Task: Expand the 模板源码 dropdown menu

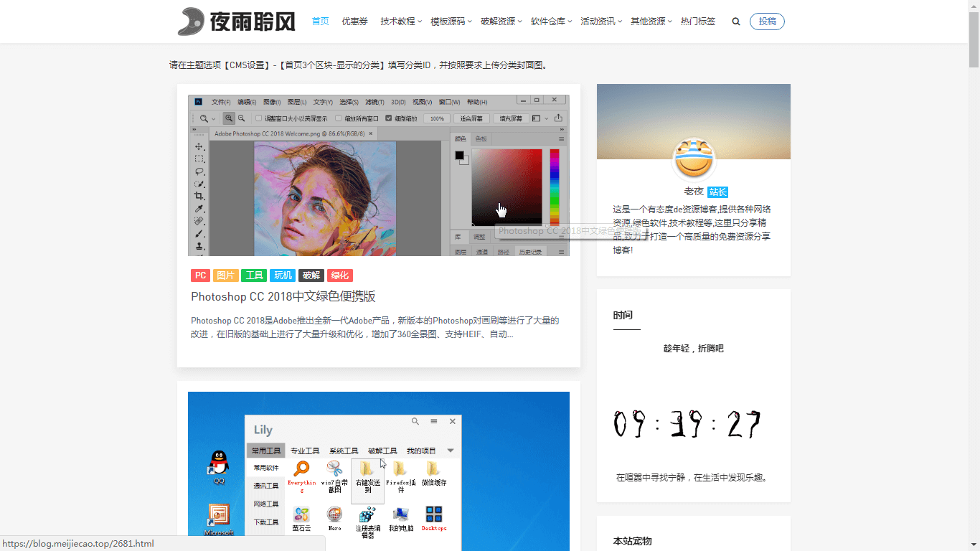Action: 451,22
